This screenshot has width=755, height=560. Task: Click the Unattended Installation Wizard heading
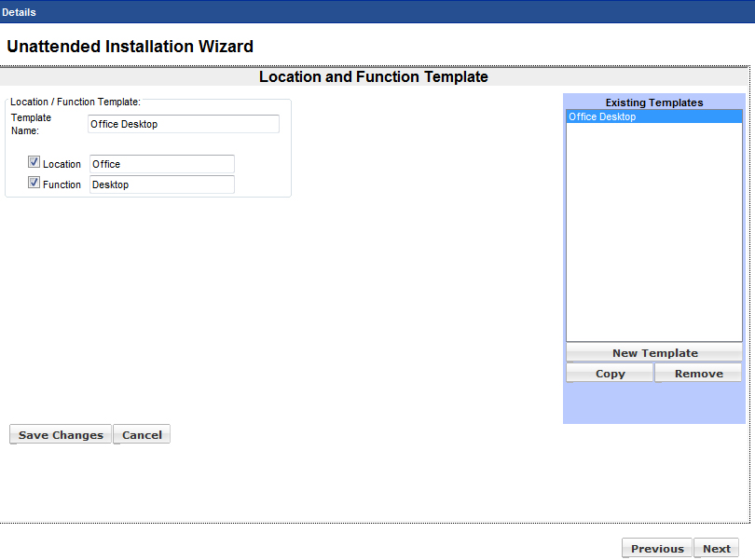[130, 47]
